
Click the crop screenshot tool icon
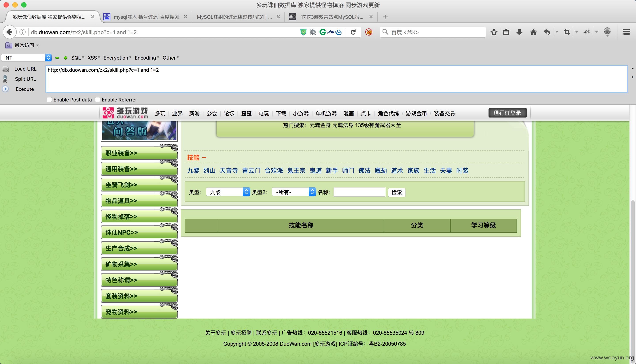click(x=567, y=32)
